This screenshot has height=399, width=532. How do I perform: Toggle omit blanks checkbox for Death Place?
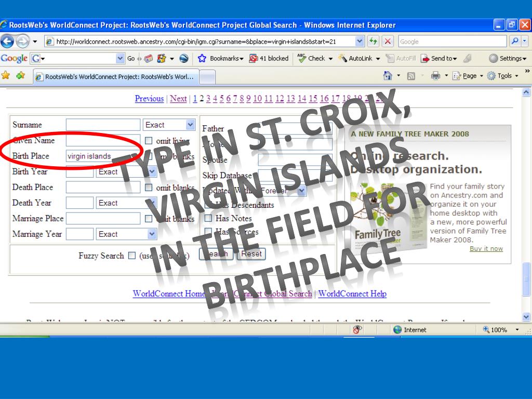pos(149,187)
